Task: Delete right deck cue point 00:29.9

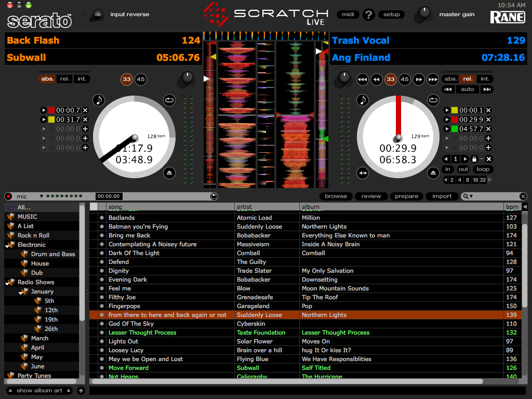Action: point(488,119)
